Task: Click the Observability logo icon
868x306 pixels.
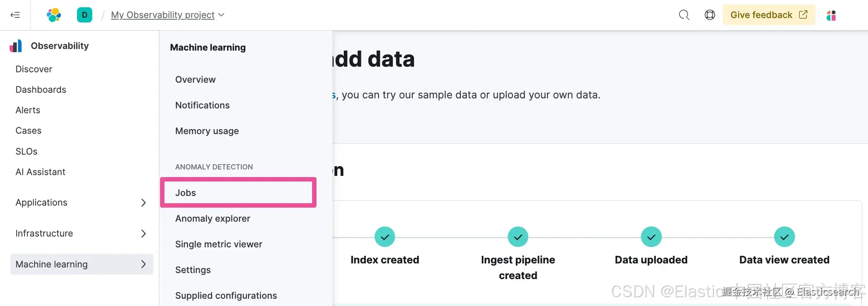Action: click(16, 46)
